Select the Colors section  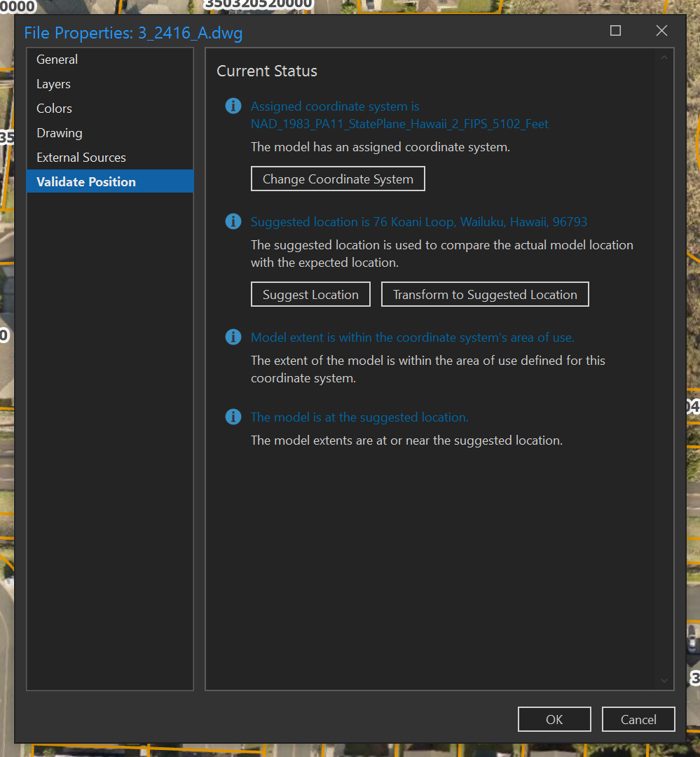[x=54, y=109]
